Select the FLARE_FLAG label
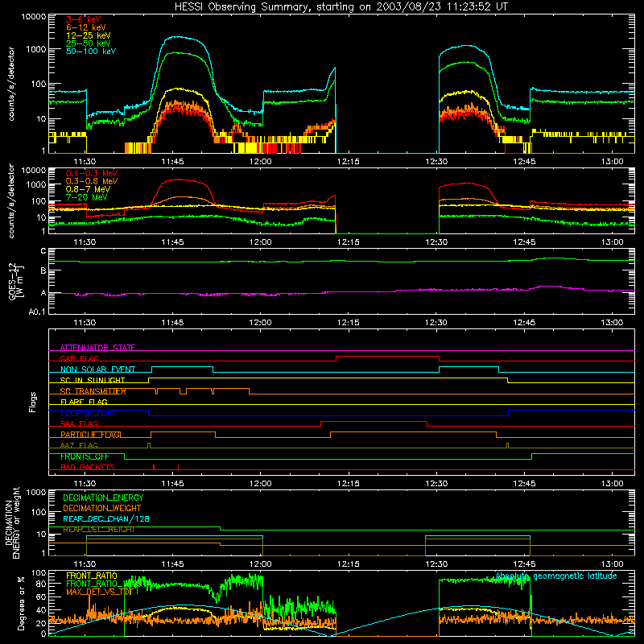 (x=84, y=402)
